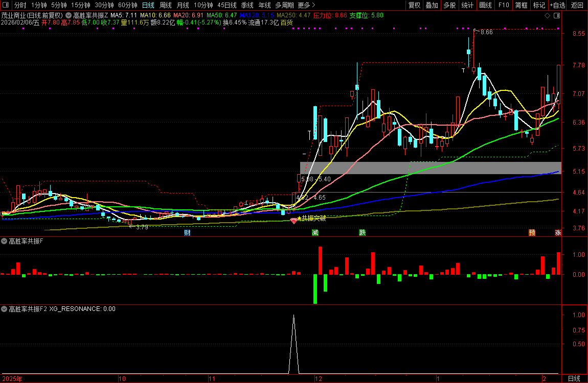This screenshot has width=588, height=383.
Task: Click the 叠加 overlay button
Action: [432, 5]
